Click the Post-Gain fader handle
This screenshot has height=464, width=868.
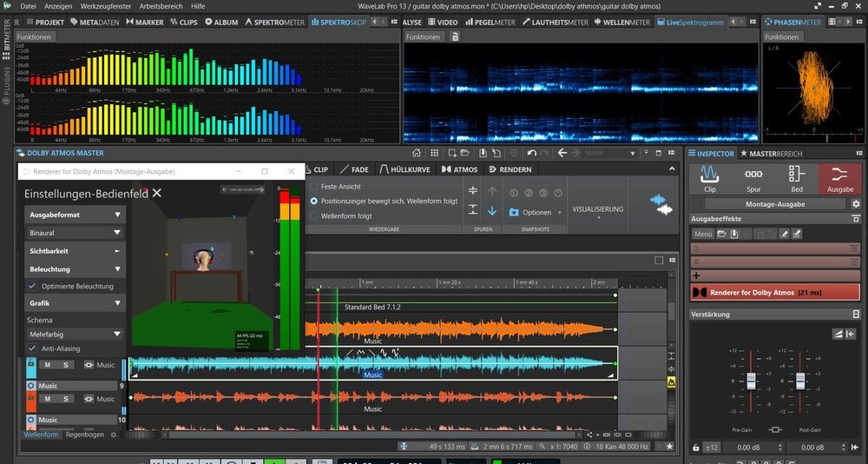point(800,381)
